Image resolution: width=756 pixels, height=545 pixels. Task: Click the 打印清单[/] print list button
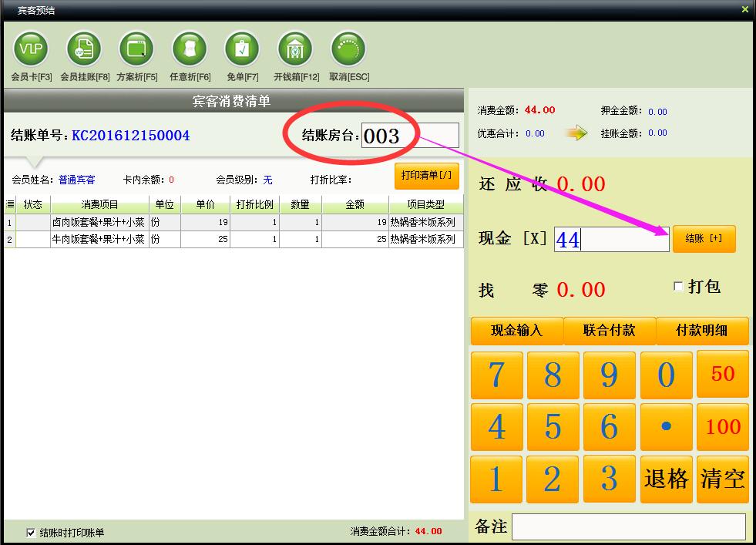(426, 176)
